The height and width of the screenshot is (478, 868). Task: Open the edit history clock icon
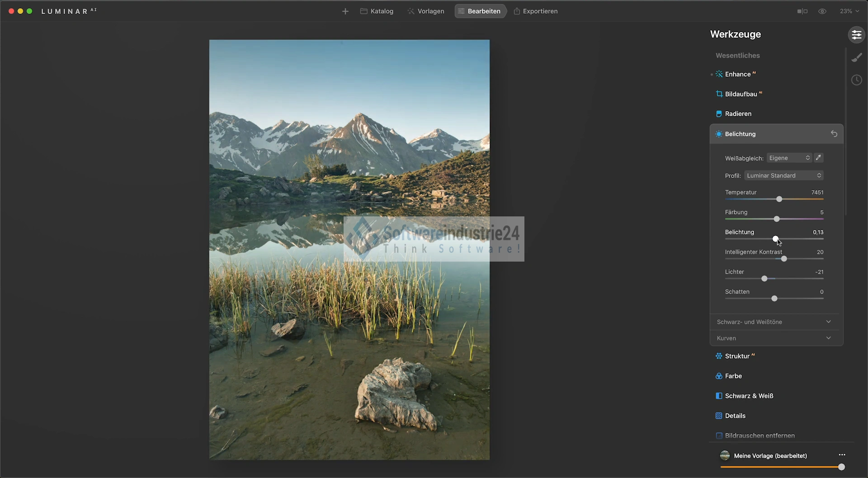[856, 80]
